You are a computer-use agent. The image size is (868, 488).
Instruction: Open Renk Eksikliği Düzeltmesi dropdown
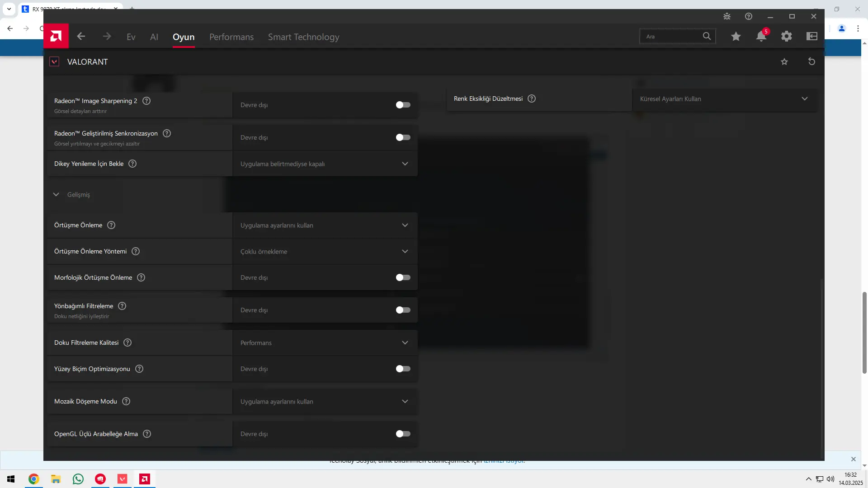tap(725, 99)
